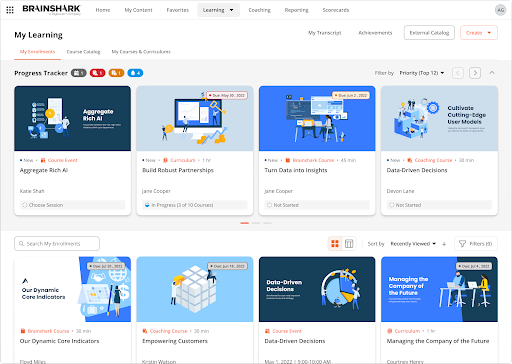Click Brainshark Course icon on Turn Data into Insights
512x364 pixels.
288,160
